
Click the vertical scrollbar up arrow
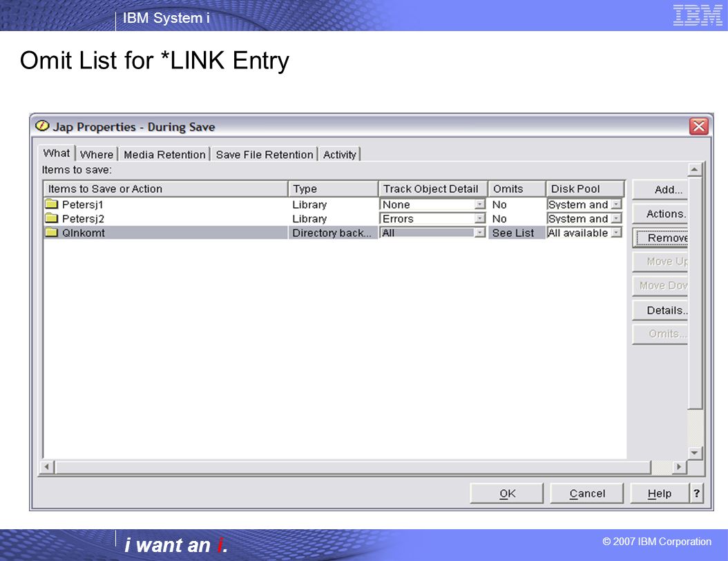(x=694, y=169)
